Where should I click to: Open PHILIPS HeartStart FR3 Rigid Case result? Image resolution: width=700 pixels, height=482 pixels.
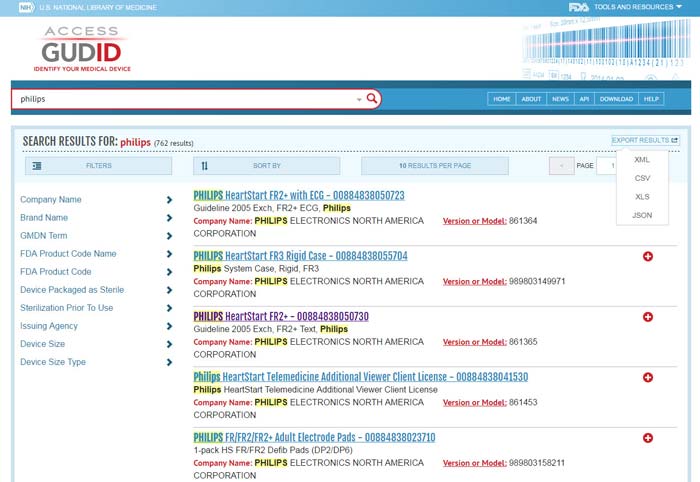[300, 256]
